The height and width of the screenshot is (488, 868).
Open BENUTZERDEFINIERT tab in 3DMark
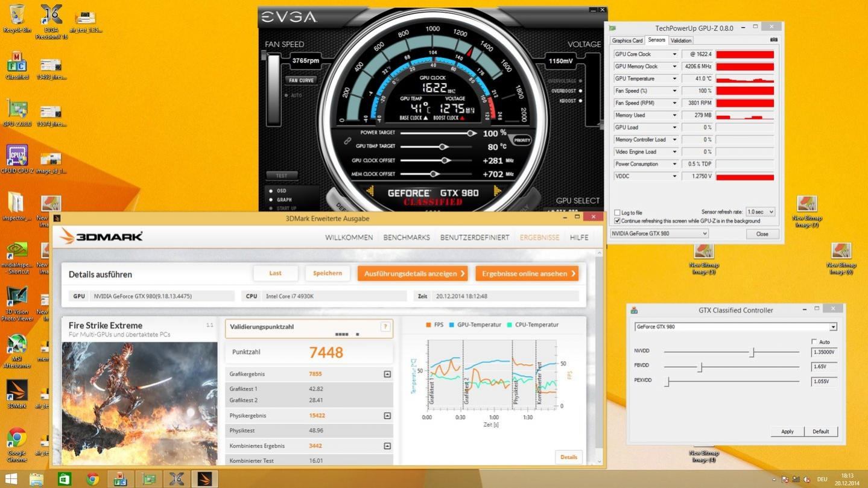[475, 238]
